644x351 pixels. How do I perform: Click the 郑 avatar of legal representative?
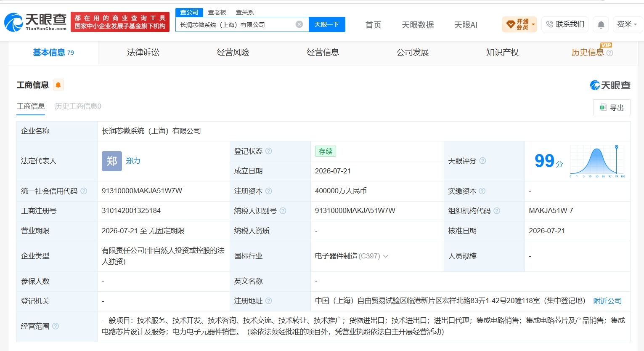click(112, 161)
